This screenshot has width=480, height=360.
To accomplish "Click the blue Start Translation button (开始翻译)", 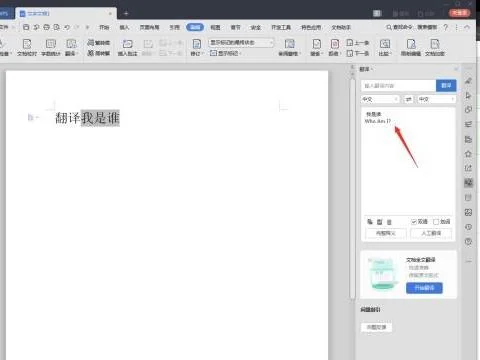I will (424, 288).
